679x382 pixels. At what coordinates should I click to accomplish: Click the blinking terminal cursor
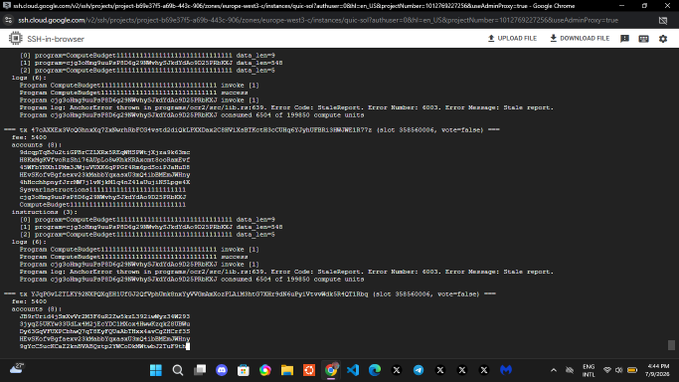click(188, 346)
